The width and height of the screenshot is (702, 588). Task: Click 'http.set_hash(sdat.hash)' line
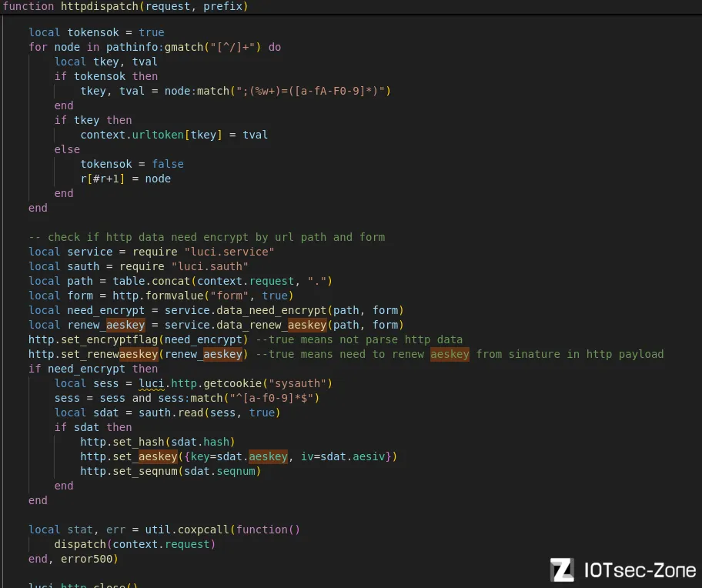click(158, 442)
